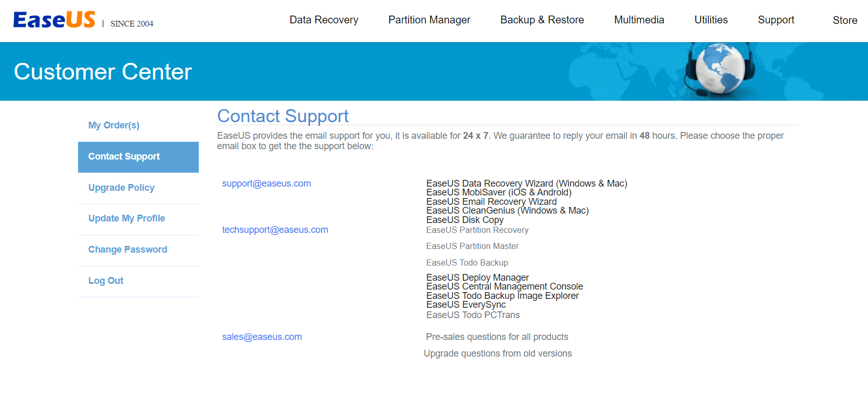Image resolution: width=868 pixels, height=394 pixels.
Task: Click EaseUS CleanGenius (Windows & Mac) text
Action: click(507, 211)
